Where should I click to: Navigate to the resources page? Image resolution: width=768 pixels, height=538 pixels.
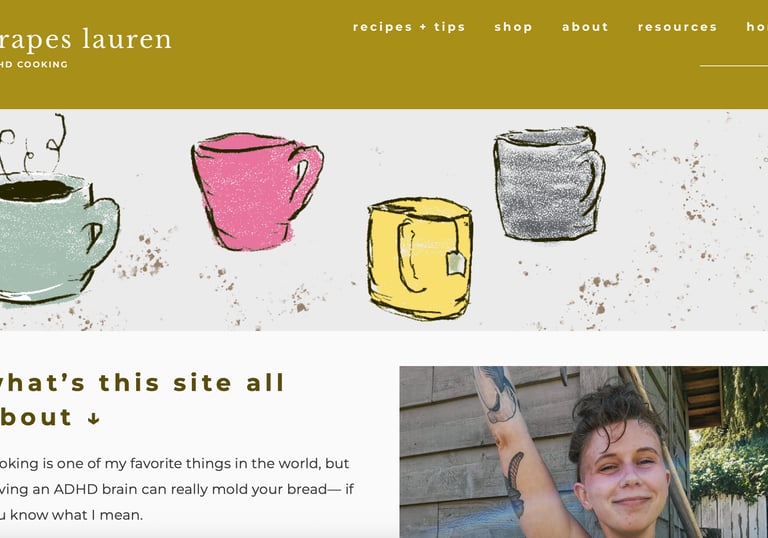[x=677, y=27]
